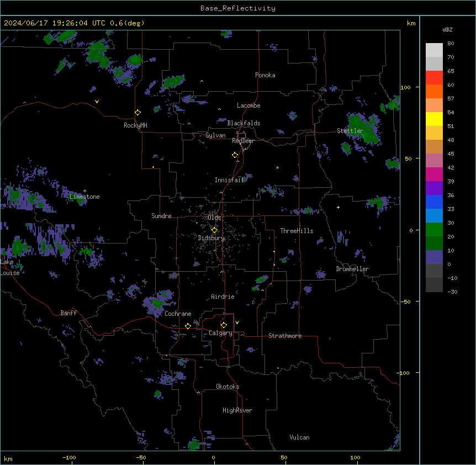Click the asterisk marker above Limestone label
The width and height of the screenshot is (476, 465).
[x=84, y=191]
